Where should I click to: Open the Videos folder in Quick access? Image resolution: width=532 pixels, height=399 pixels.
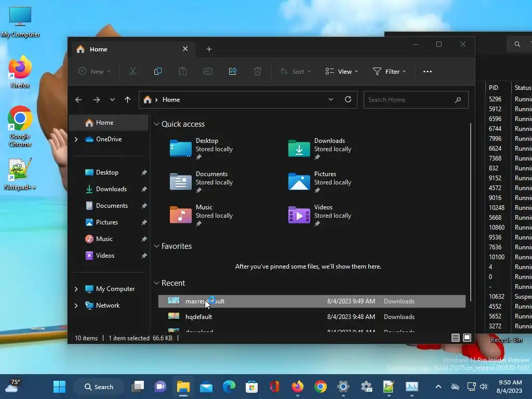(x=320, y=215)
